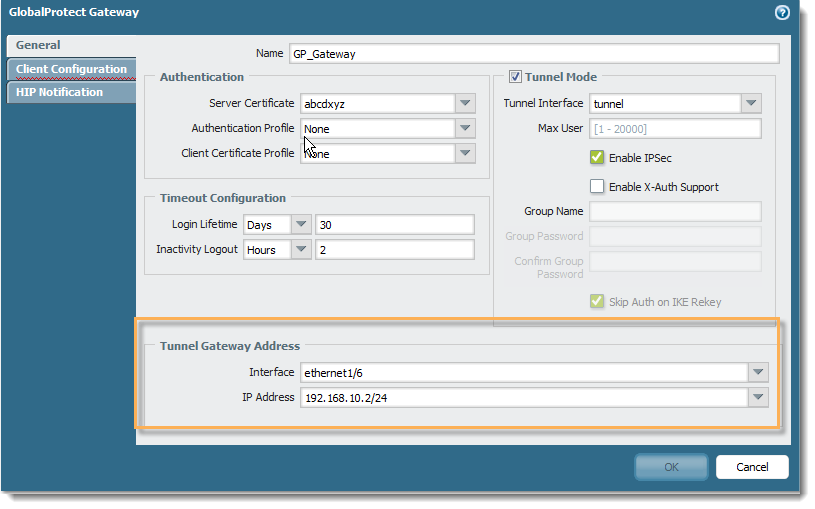This screenshot has height=509, width=815.
Task: Expand the Server Certificate dropdown
Action: (x=465, y=103)
